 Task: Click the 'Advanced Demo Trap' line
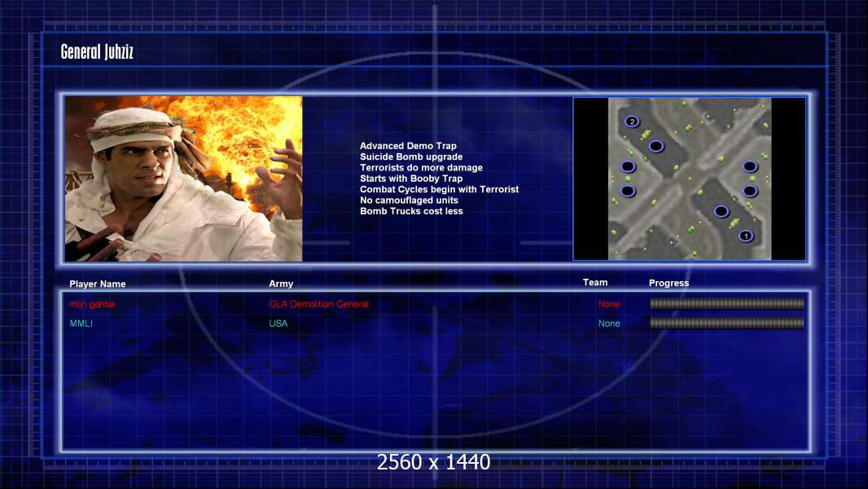point(408,146)
